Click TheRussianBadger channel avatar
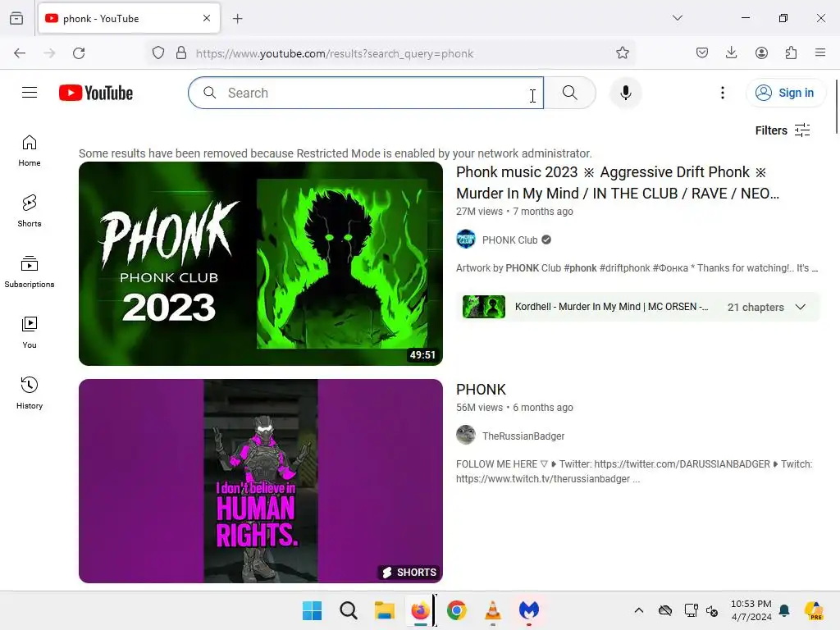Viewport: 840px width, 630px height. (x=466, y=435)
